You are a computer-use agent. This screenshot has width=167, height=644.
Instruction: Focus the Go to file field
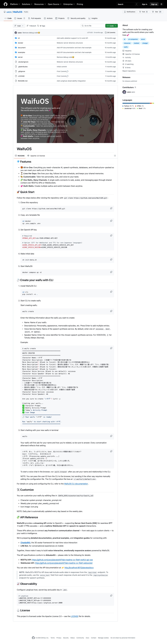93,26
